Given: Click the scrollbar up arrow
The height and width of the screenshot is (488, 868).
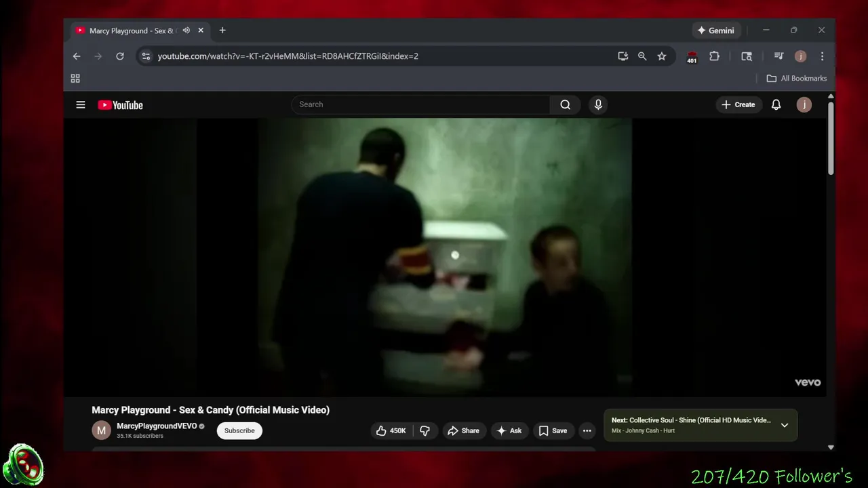Looking at the screenshot, I should pos(831,96).
